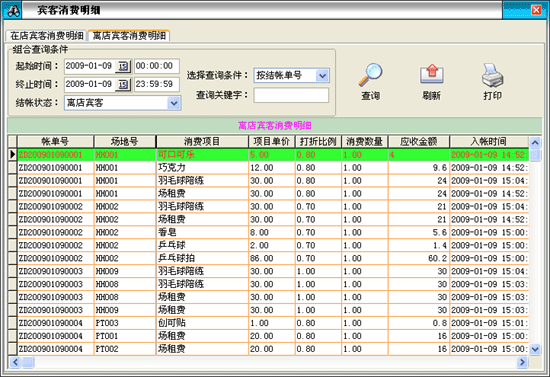Click the magnifier 查询 search icon
This screenshot has height=377, width=550.
pos(370,75)
